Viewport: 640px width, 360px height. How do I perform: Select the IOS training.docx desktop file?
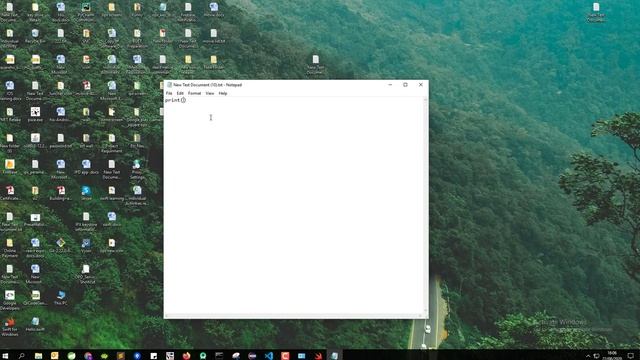(10, 91)
